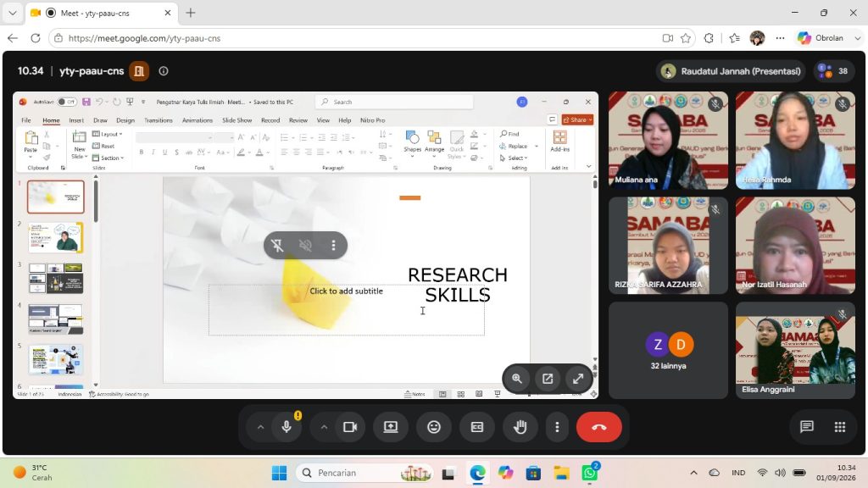
Task: Open the 32 lainnya participants tile
Action: [668, 350]
